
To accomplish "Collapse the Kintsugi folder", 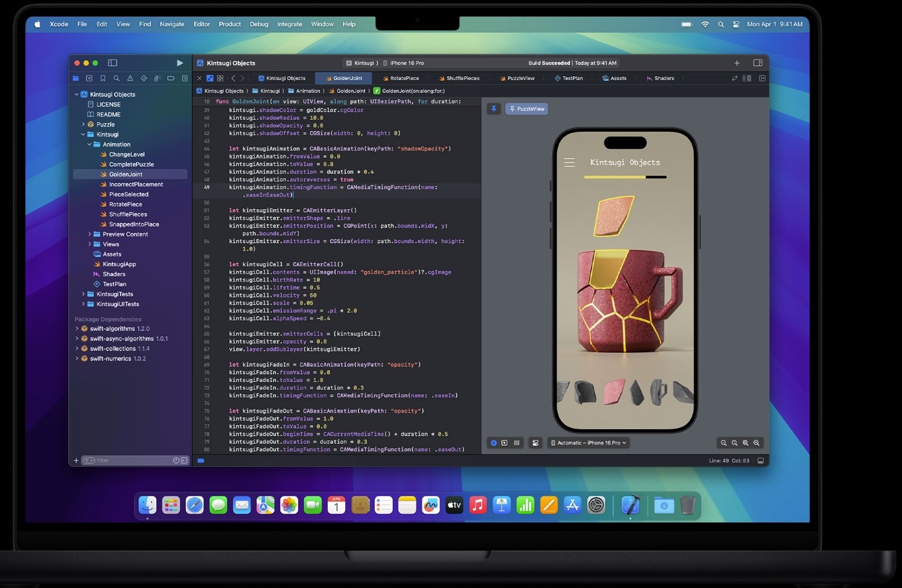I will (83, 134).
